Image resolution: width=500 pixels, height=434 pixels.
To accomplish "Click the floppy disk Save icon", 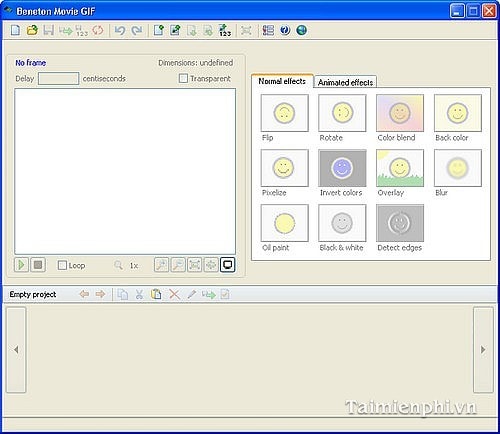I will click(x=49, y=30).
